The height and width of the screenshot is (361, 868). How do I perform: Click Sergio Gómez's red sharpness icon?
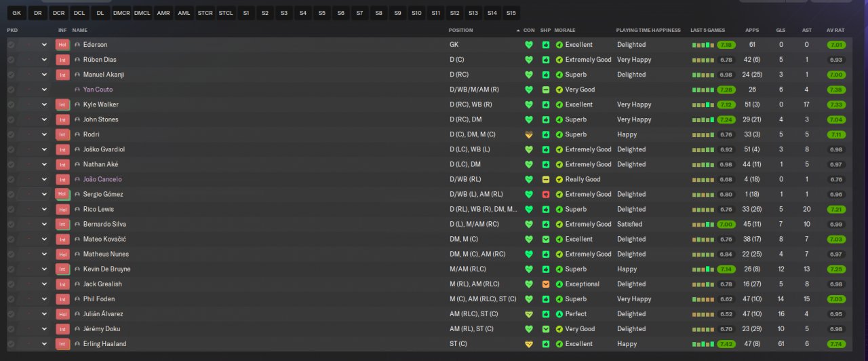click(545, 194)
